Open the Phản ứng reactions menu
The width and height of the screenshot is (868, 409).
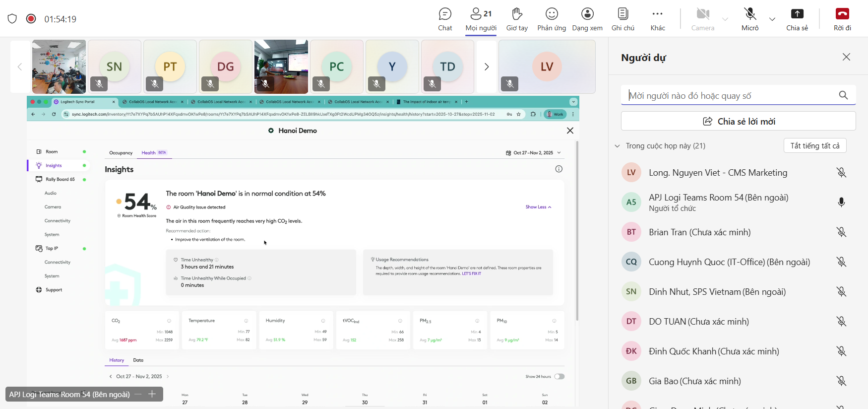(552, 19)
